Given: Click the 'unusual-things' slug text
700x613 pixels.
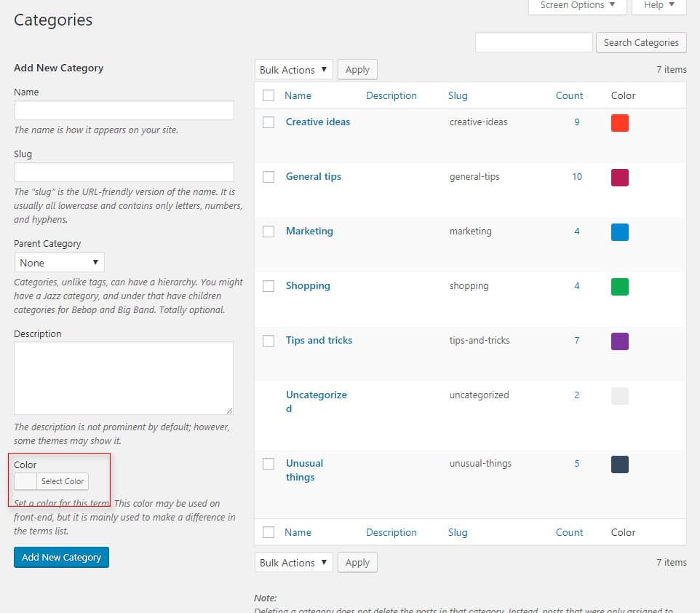Looking at the screenshot, I should [x=480, y=463].
